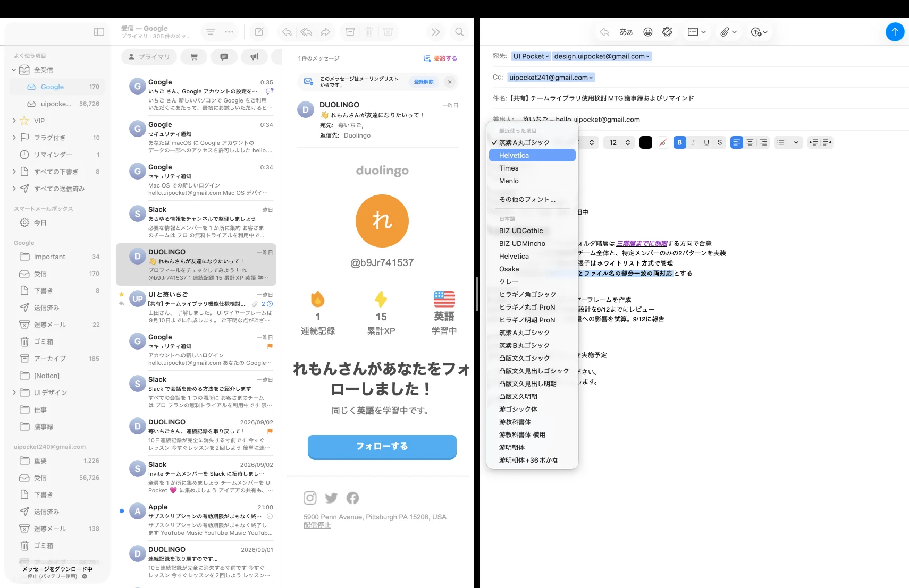This screenshot has height=588, width=909.
Task: Expand the VIP mailbox
Action: coord(14,121)
